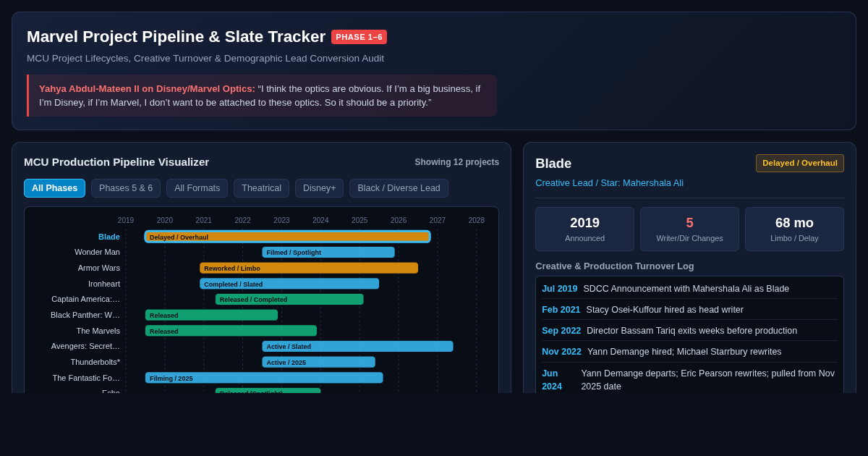The image size is (868, 456).
Task: Click The Fantastic Fo… row label
Action: [86, 378]
